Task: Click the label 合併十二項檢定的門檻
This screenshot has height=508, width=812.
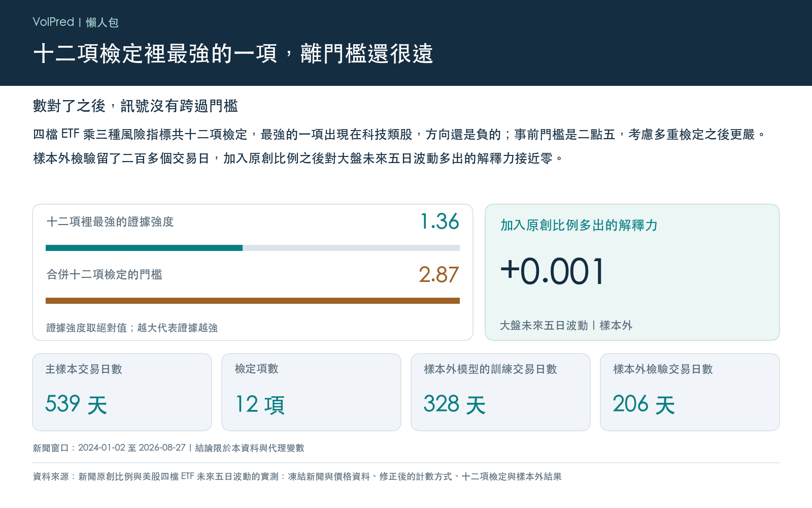Action: (105, 274)
